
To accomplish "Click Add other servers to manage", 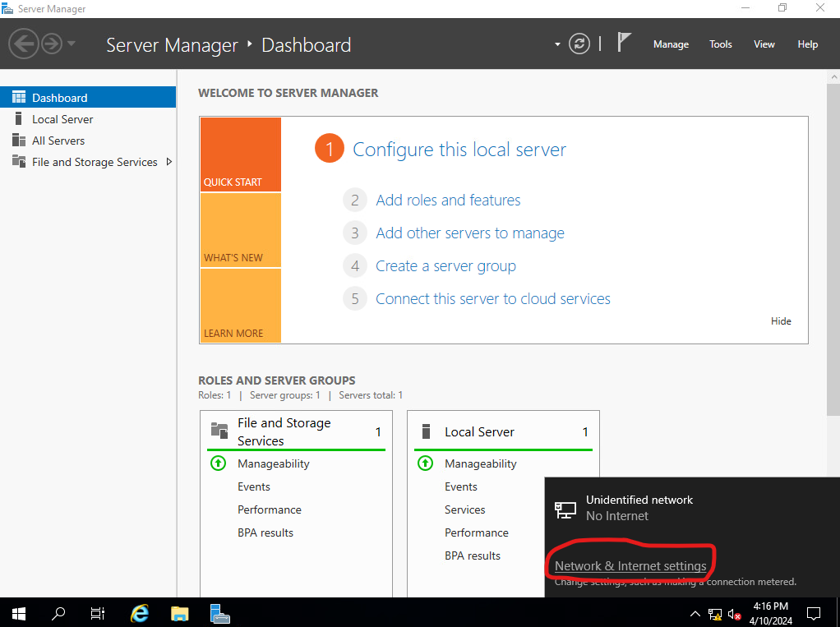I will [x=470, y=233].
